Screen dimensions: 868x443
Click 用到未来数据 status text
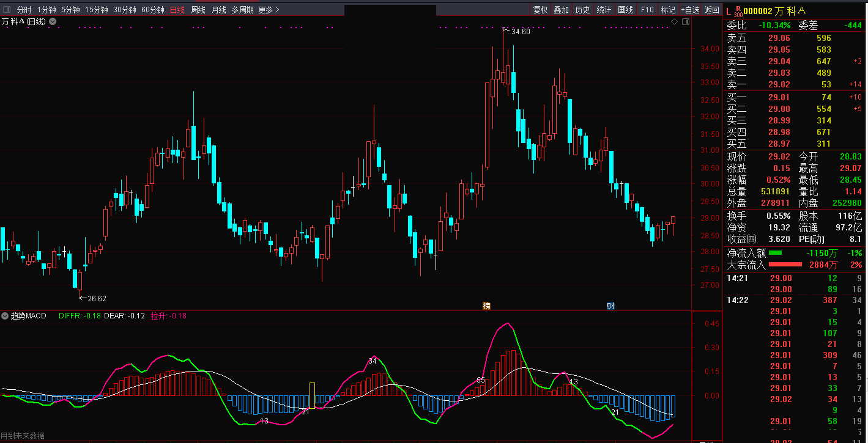click(x=23, y=436)
